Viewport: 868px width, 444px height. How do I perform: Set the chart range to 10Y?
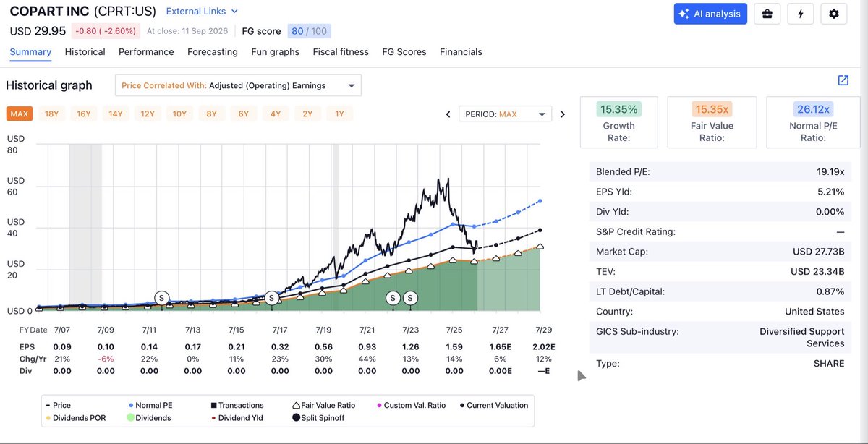click(179, 114)
